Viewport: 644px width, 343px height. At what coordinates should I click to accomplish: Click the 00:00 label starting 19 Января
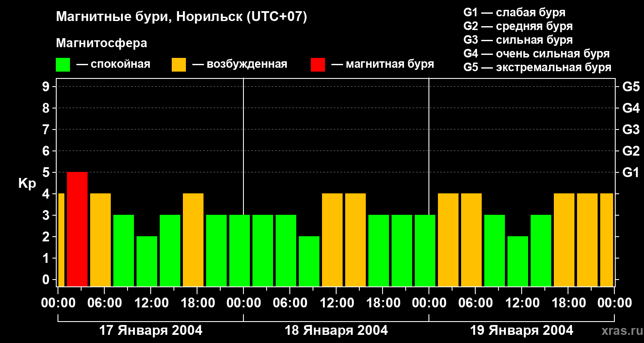click(429, 303)
